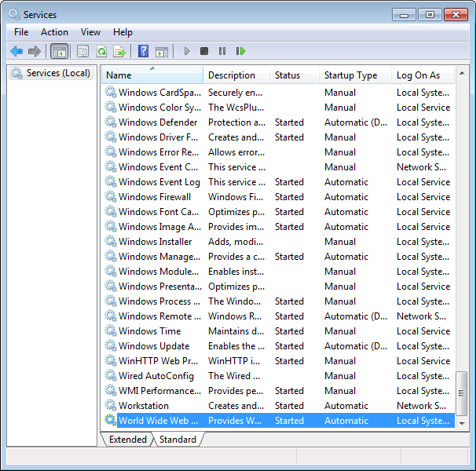Click 'Adds, modi...' description cell
Image resolution: width=476 pixels, height=471 pixels.
[236, 242]
